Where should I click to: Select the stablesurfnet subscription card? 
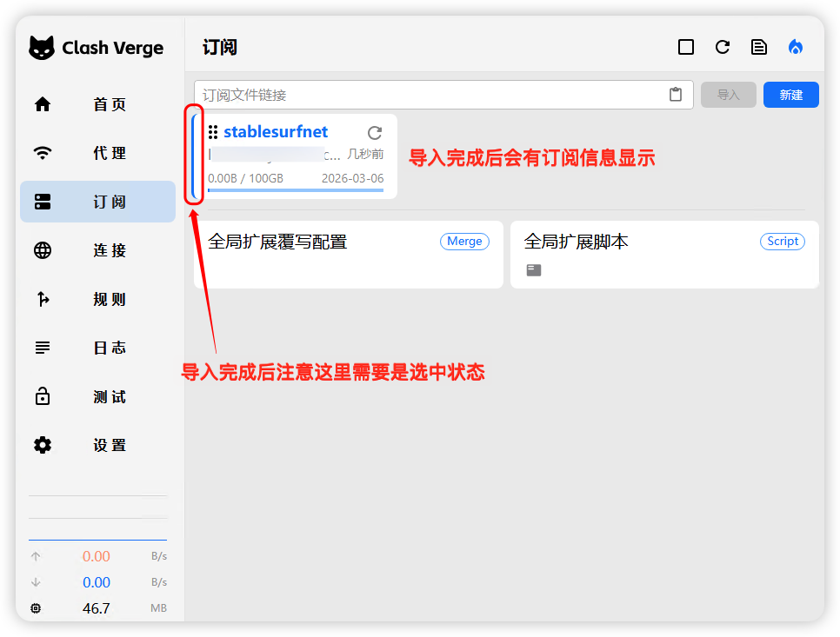pyautogui.click(x=296, y=165)
